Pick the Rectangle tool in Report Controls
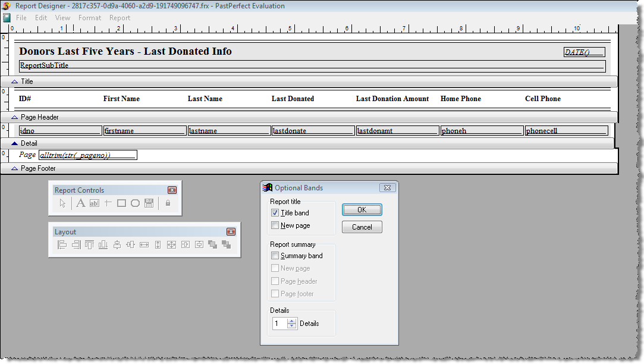Viewport: 644px width, 364px height. pos(121,203)
